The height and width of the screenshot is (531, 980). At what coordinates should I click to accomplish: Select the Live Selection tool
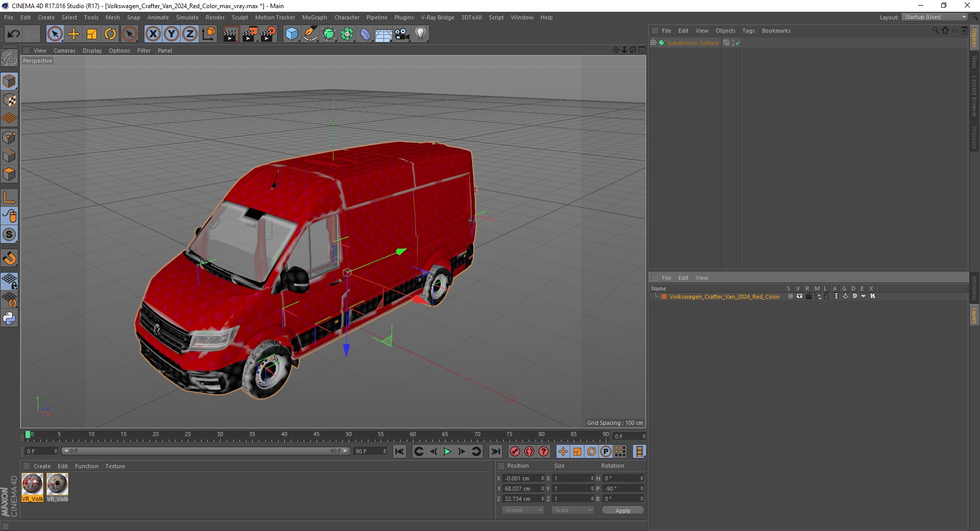tap(55, 34)
